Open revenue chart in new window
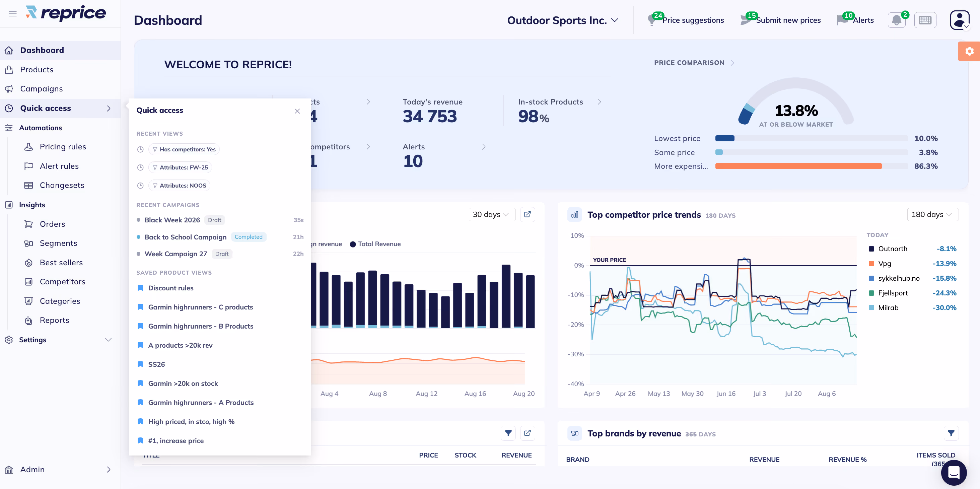This screenshot has width=980, height=489. pyautogui.click(x=527, y=214)
